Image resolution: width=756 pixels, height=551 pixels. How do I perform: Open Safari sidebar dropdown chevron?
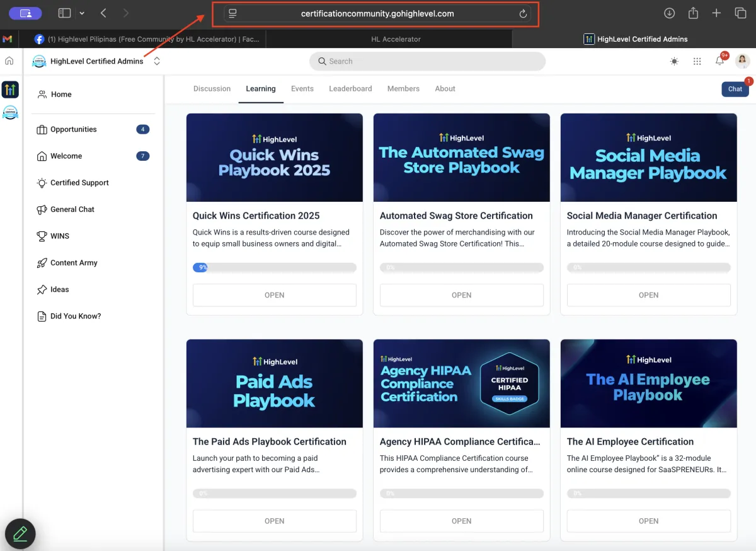(82, 13)
